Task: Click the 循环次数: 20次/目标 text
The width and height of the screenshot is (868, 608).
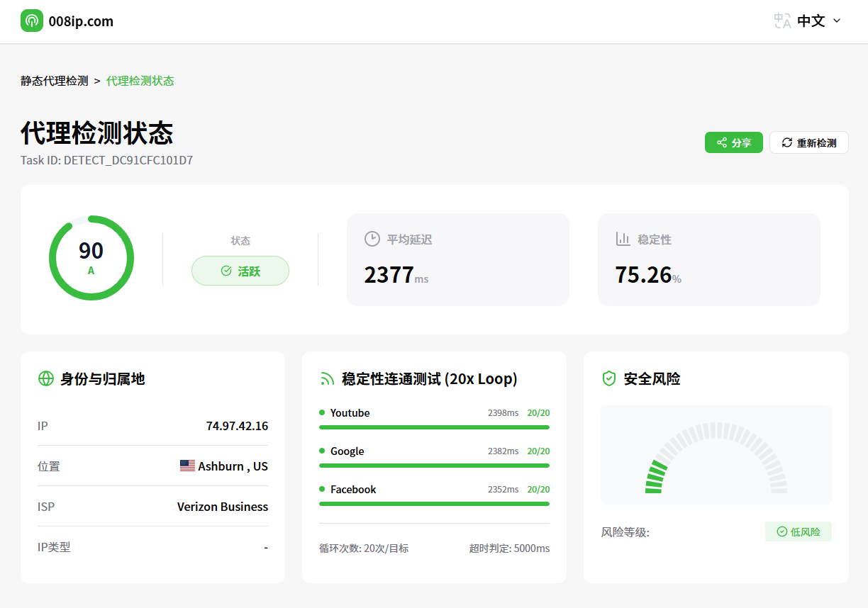Action: coord(364,548)
